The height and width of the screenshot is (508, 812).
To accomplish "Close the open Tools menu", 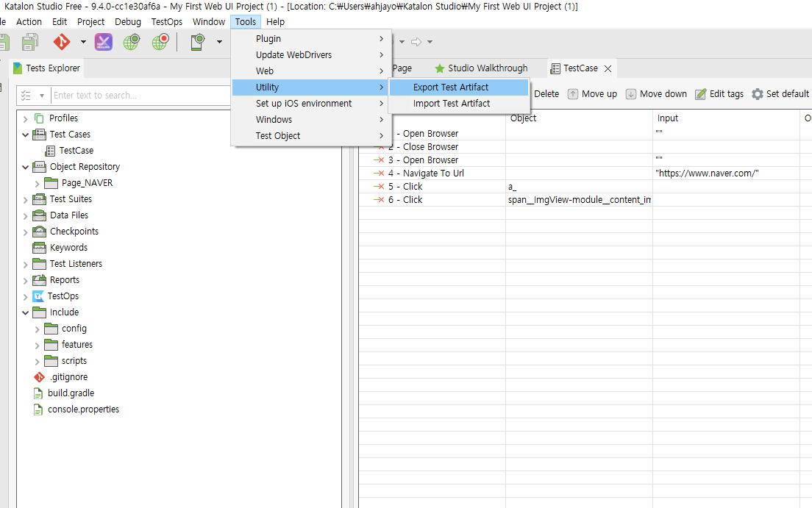I will click(x=246, y=22).
